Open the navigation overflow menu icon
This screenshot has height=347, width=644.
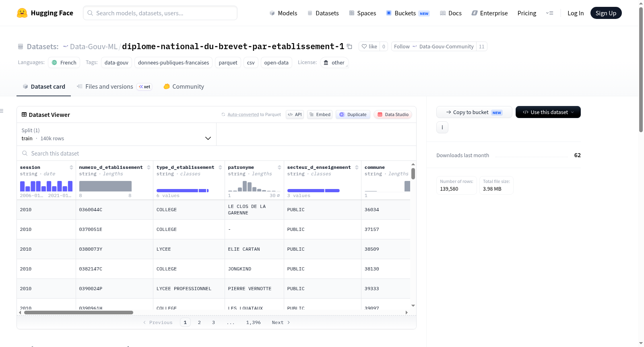[549, 13]
